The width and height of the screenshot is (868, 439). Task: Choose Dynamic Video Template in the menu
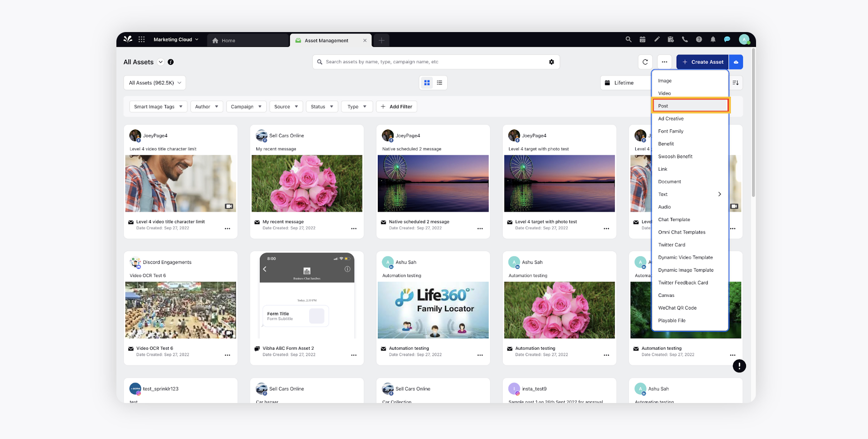pyautogui.click(x=690, y=257)
